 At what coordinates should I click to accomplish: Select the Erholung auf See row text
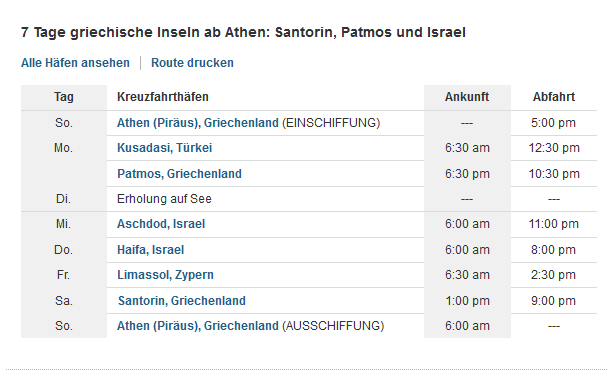pos(164,199)
